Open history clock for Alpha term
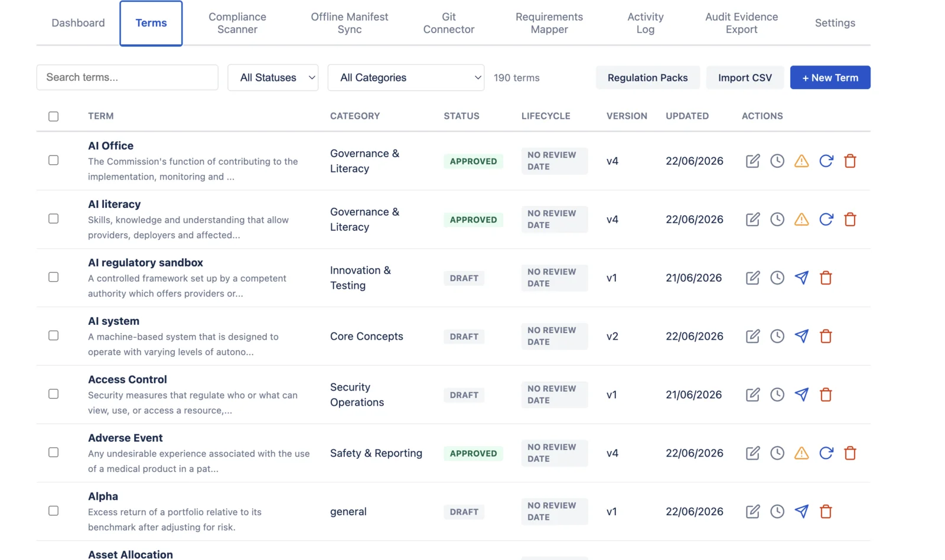The image size is (945, 560). point(777,512)
